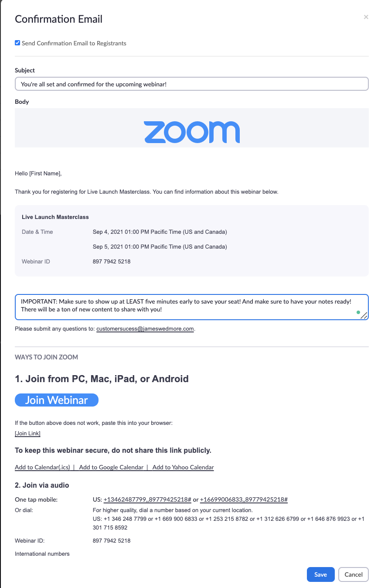381x588 pixels.
Task: Click the Send Confirmation Email label text
Action: (x=74, y=43)
